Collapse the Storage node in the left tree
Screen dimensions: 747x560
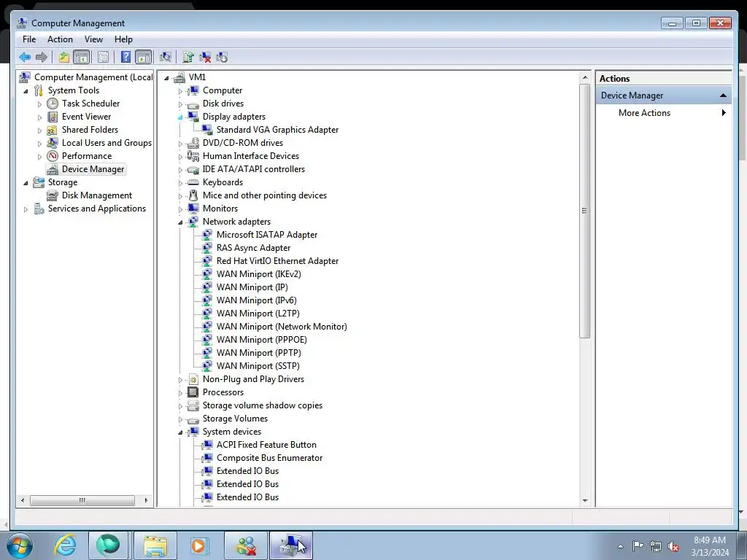pyautogui.click(x=26, y=183)
